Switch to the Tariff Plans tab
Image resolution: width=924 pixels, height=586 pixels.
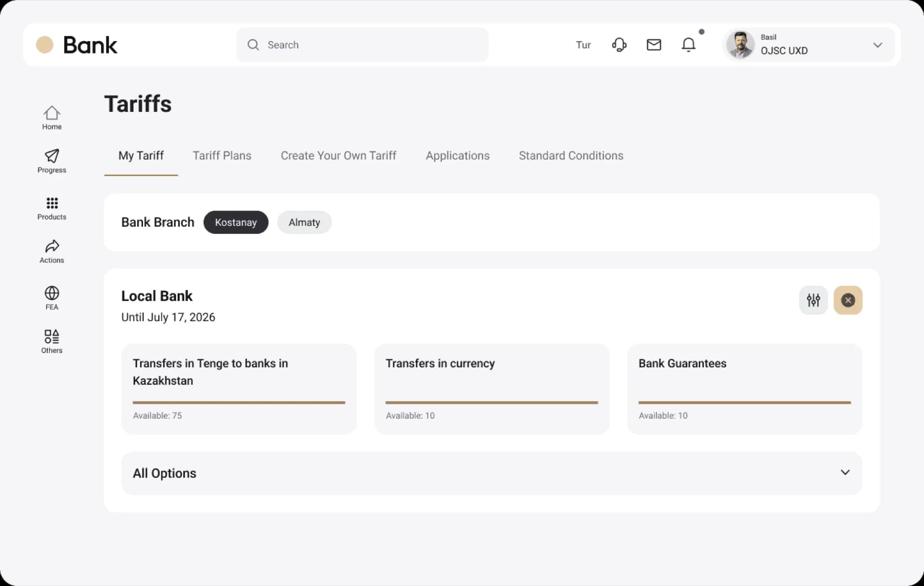coord(222,155)
